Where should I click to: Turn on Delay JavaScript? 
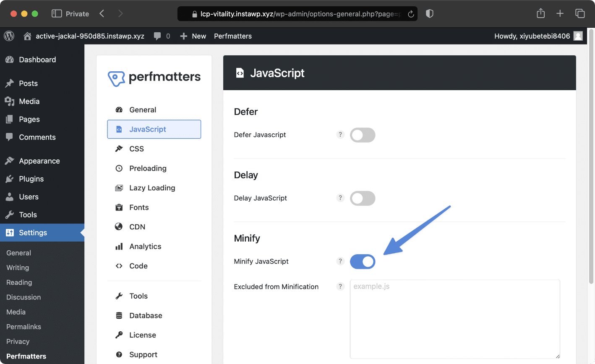coord(363,198)
